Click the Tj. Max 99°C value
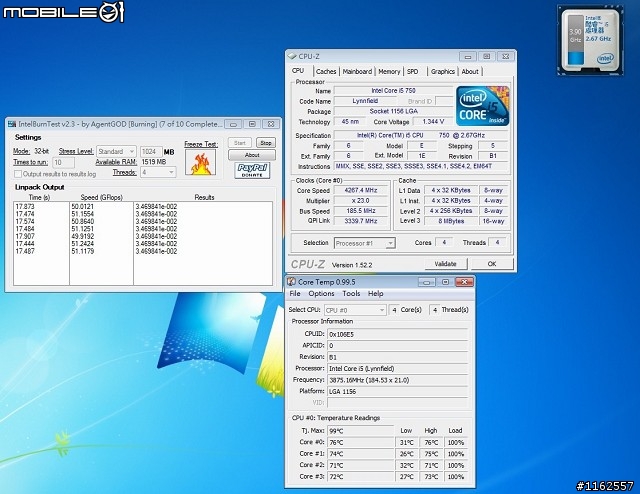640x494 pixels. pyautogui.click(x=360, y=431)
